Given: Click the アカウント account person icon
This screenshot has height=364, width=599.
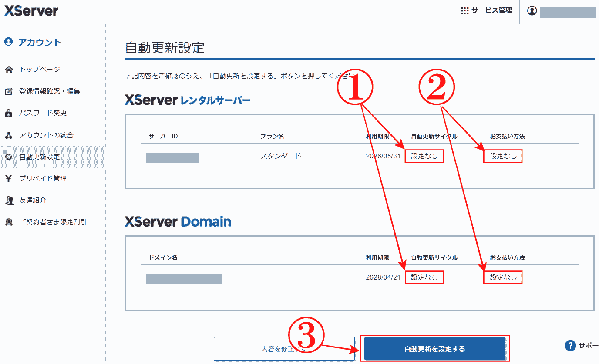Looking at the screenshot, I should click(x=9, y=42).
